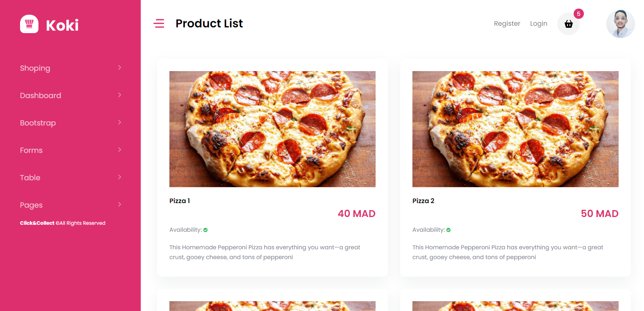Click the Pizza 2 product image

tap(515, 129)
